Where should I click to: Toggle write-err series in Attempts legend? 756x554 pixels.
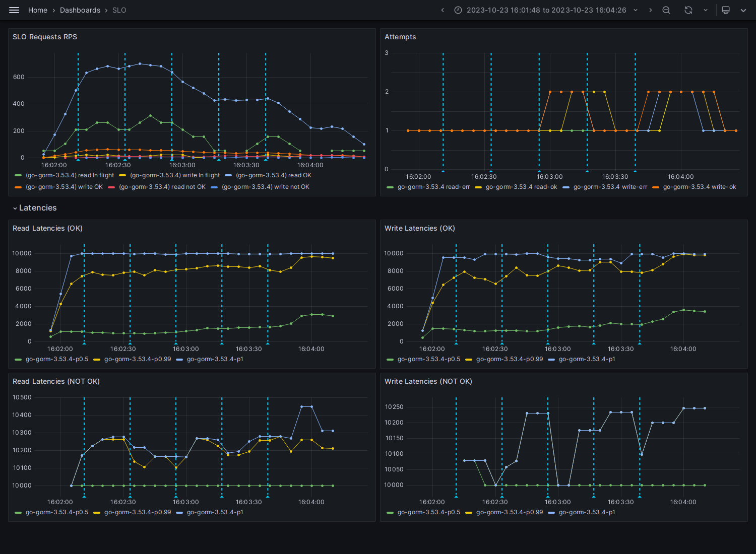[610, 187]
